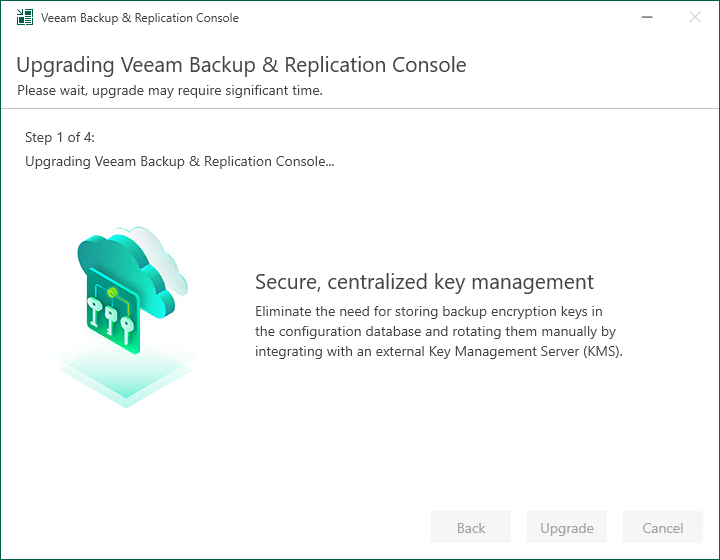Click the rightmost key on the green card
720x560 pixels.
point(127,329)
